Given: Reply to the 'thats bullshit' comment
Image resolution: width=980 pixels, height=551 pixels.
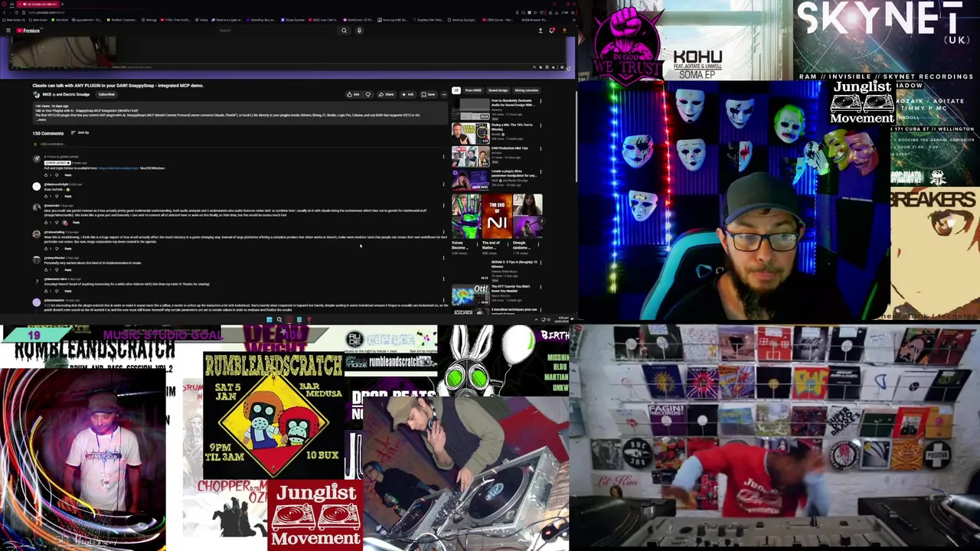Looking at the screenshot, I should pyautogui.click(x=68, y=196).
